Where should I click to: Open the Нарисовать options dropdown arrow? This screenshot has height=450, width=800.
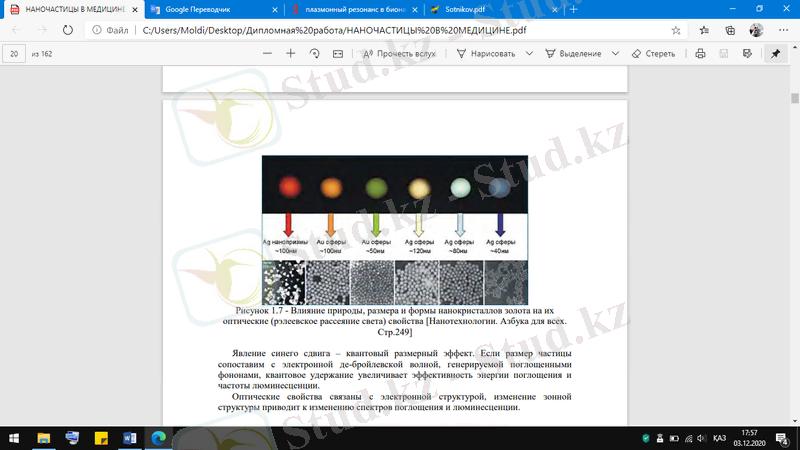pos(529,54)
